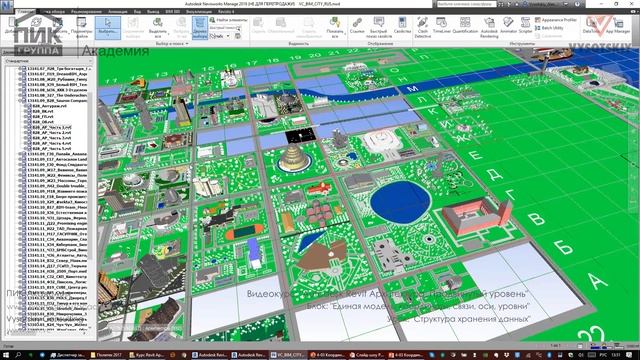
Task: Toggle the Дерево выбора (Selection tree) panel
Action: pos(200,28)
